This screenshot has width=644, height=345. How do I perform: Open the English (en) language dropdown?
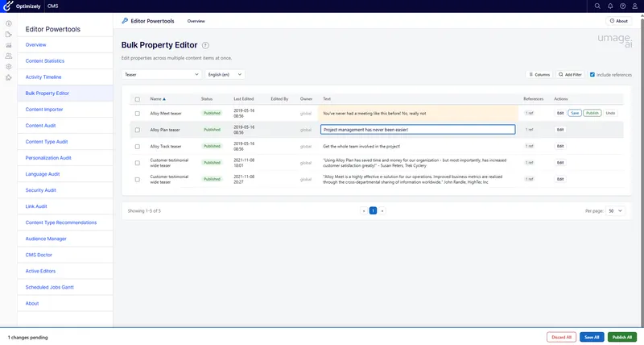(x=225, y=74)
